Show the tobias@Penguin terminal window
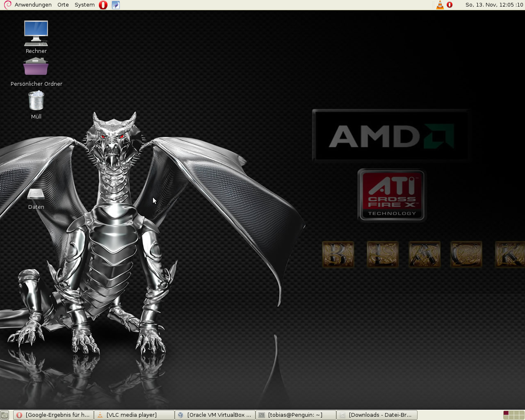 point(296,415)
